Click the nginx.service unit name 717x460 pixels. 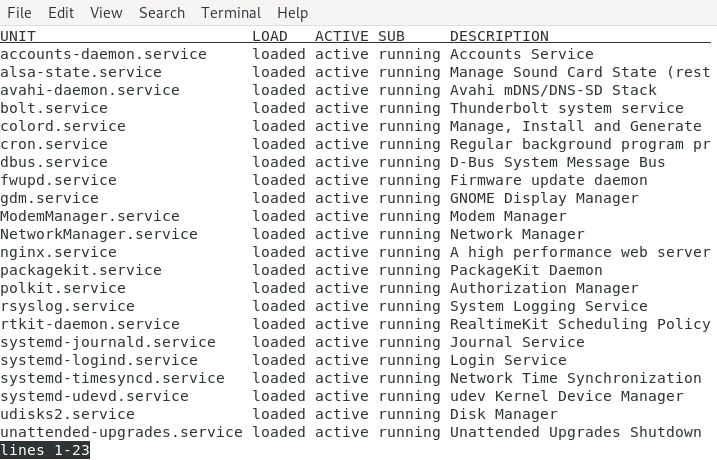pyautogui.click(x=58, y=252)
